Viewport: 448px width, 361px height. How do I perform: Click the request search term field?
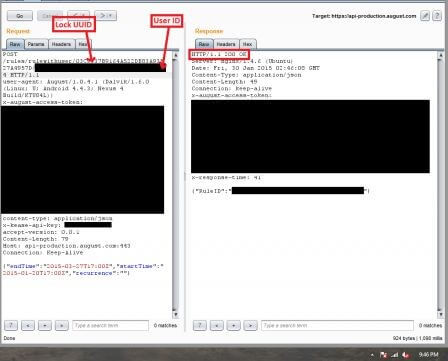110,325
